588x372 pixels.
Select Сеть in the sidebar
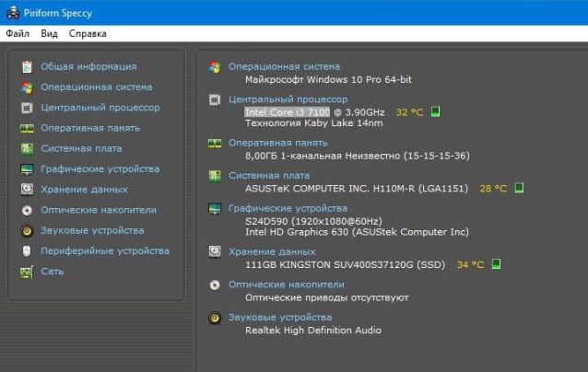[x=53, y=272]
